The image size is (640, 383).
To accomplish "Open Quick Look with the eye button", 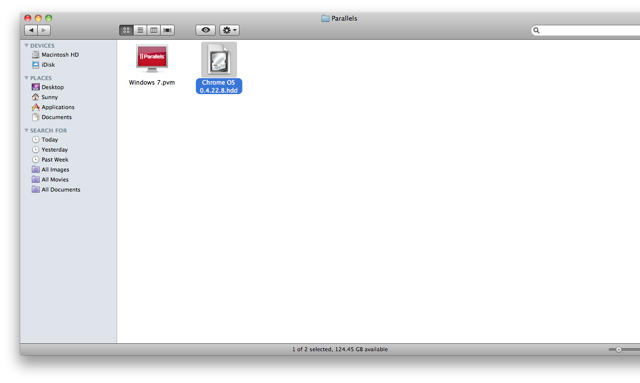I will [x=205, y=30].
